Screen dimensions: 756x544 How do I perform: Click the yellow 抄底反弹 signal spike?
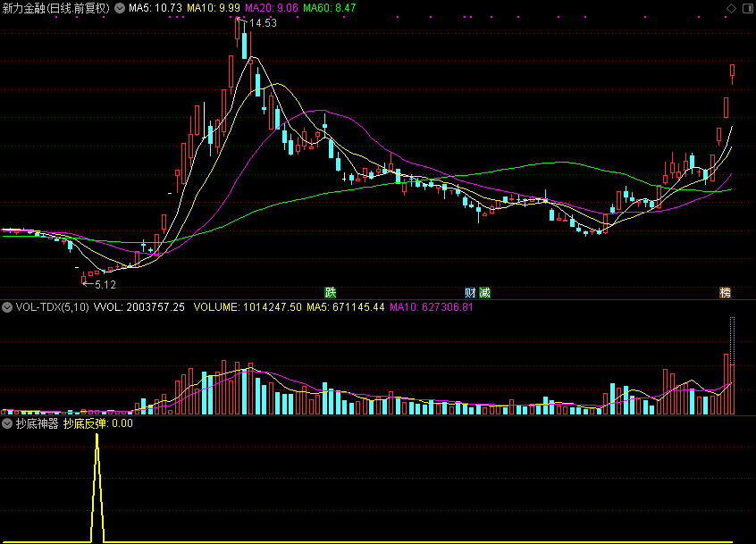click(x=97, y=487)
